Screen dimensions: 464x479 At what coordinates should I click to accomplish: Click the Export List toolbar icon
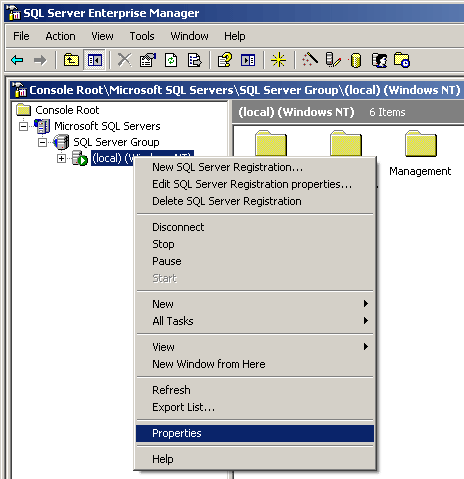(x=195, y=60)
